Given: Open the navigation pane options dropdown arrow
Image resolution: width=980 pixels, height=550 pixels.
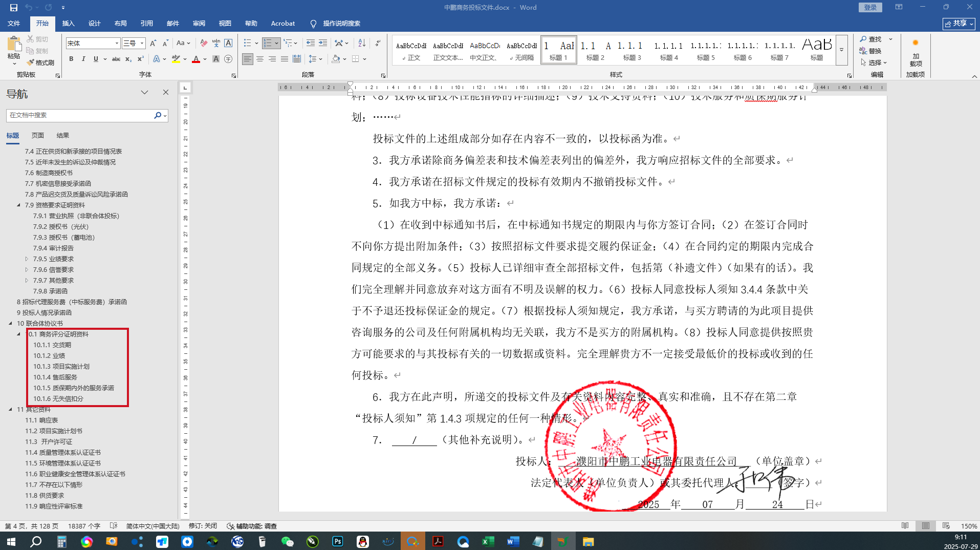Looking at the screenshot, I should coord(145,93).
